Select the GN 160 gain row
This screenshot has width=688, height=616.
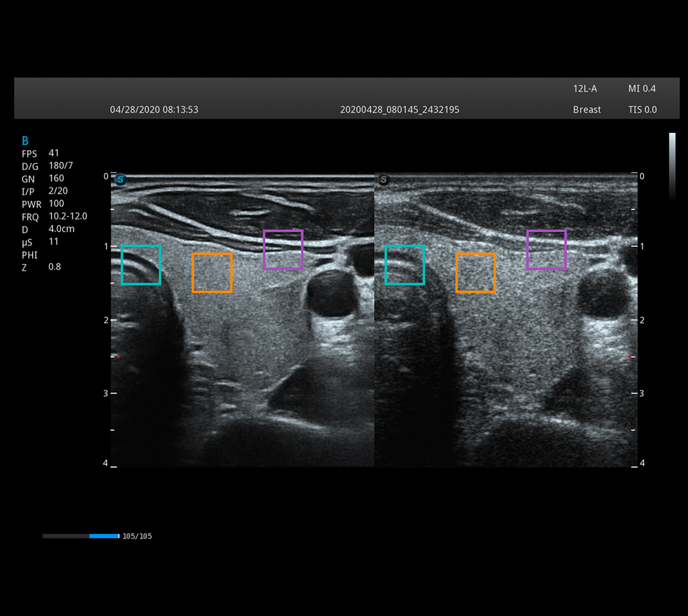43,179
